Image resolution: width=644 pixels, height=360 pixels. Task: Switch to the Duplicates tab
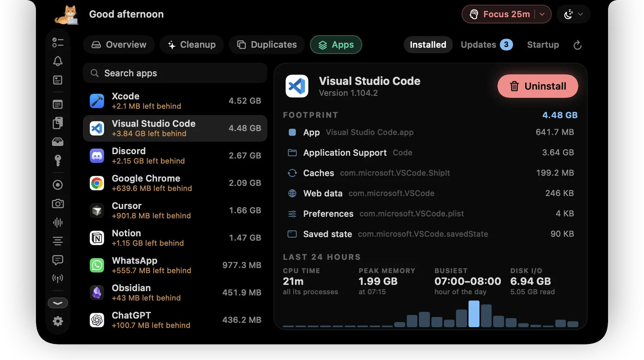pos(267,45)
